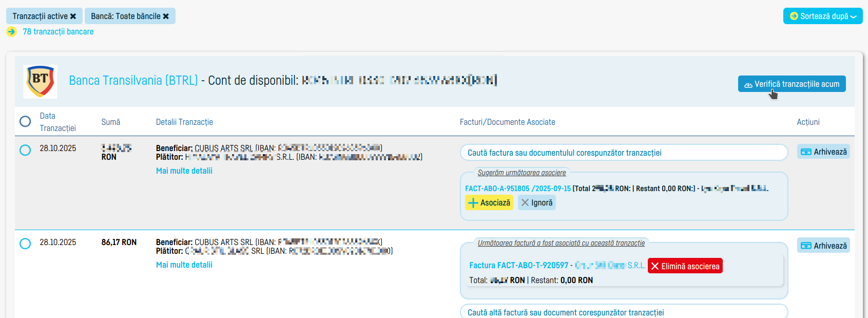Click the 'Caută factura sau documentului' search field
The height and width of the screenshot is (318, 868).
[x=623, y=153]
